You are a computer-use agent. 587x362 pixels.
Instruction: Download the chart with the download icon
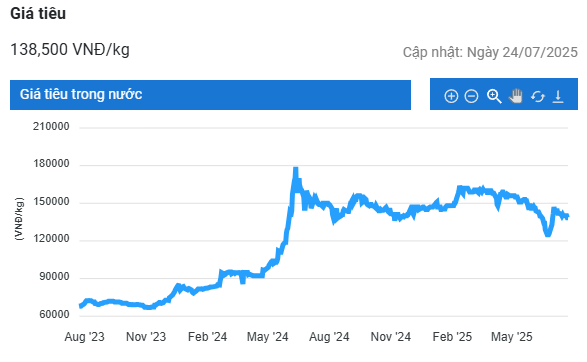tap(558, 96)
